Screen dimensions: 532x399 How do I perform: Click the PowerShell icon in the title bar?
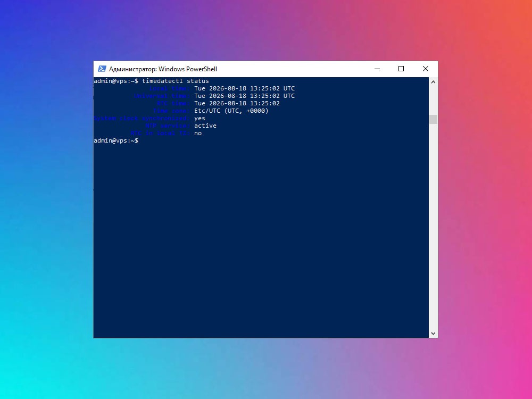[x=102, y=69]
